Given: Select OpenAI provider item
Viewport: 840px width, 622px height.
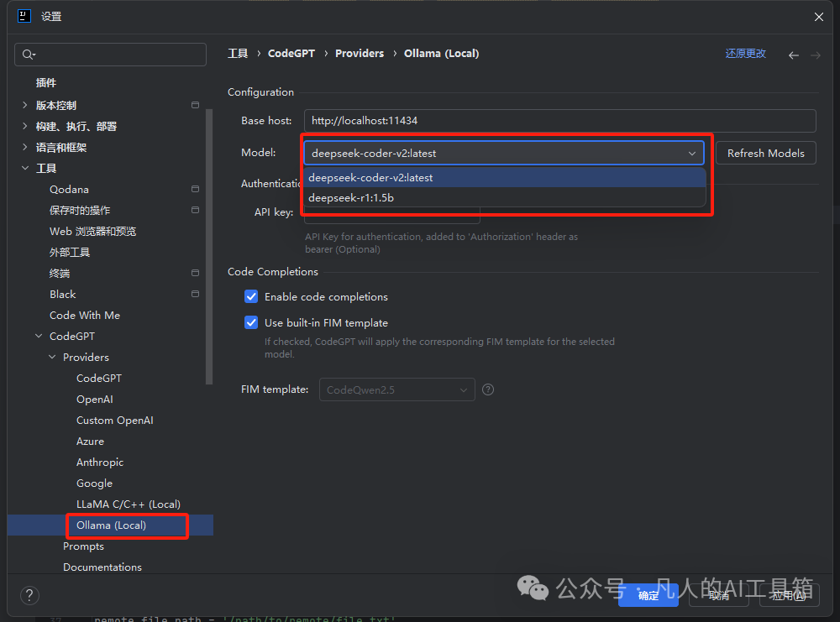Looking at the screenshot, I should pos(95,400).
